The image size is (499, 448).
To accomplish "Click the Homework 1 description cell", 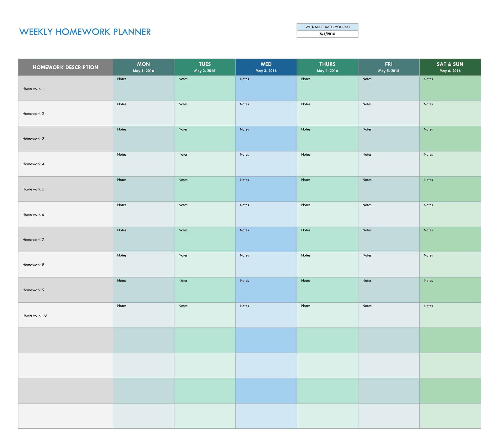I will [x=65, y=88].
